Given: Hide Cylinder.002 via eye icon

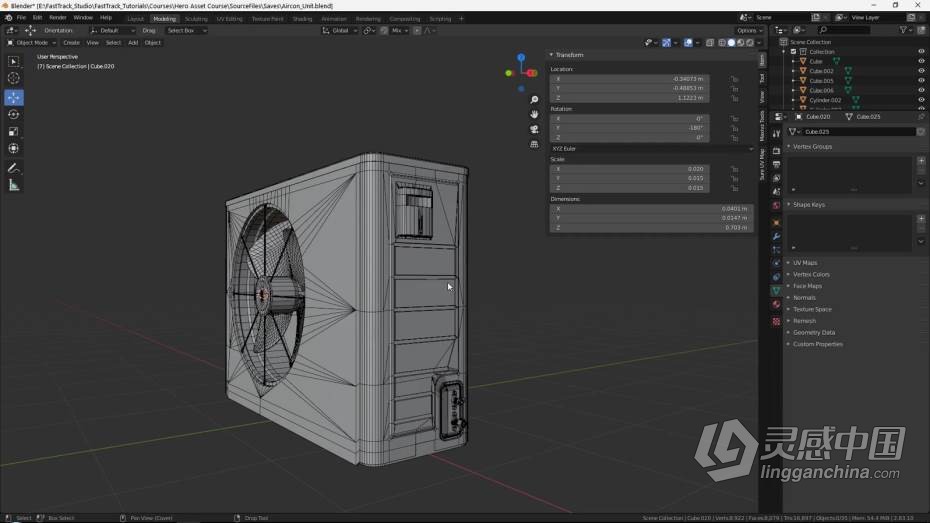Looking at the screenshot, I should pyautogui.click(x=921, y=100).
